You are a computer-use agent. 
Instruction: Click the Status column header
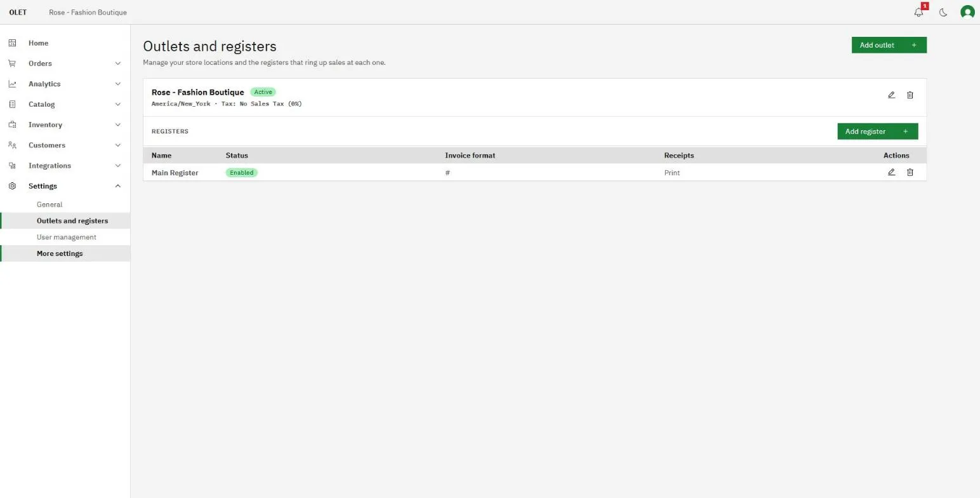pyautogui.click(x=237, y=155)
